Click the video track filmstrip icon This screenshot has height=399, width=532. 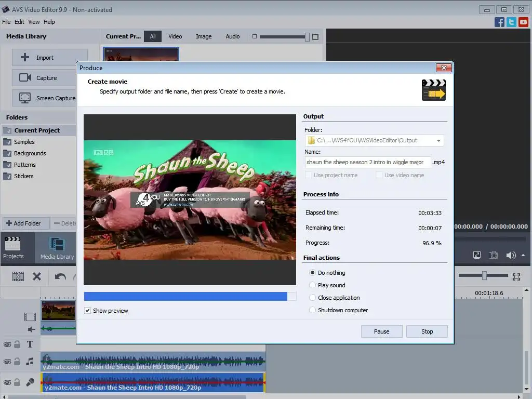tap(30, 317)
